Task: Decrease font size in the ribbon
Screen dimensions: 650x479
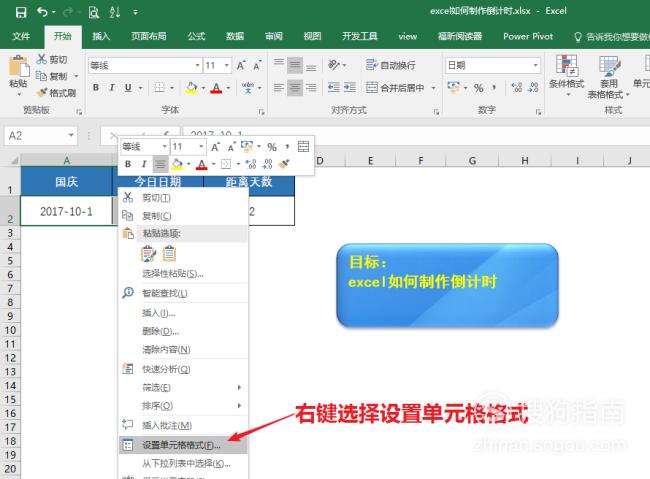Action: [x=257, y=65]
